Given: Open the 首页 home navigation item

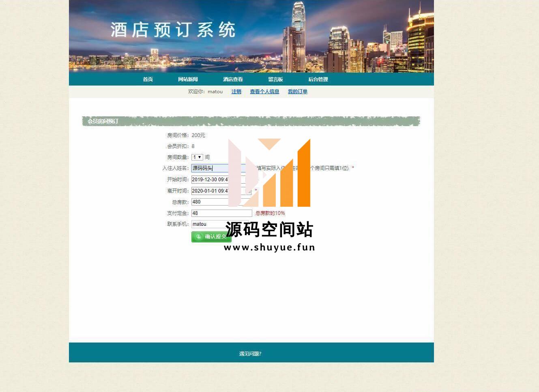Looking at the screenshot, I should click(148, 79).
